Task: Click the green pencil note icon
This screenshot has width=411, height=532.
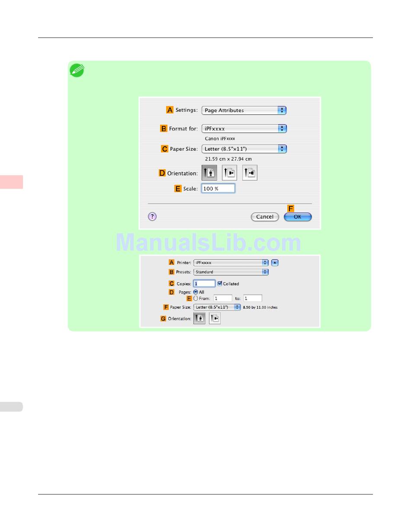Action: coord(77,71)
